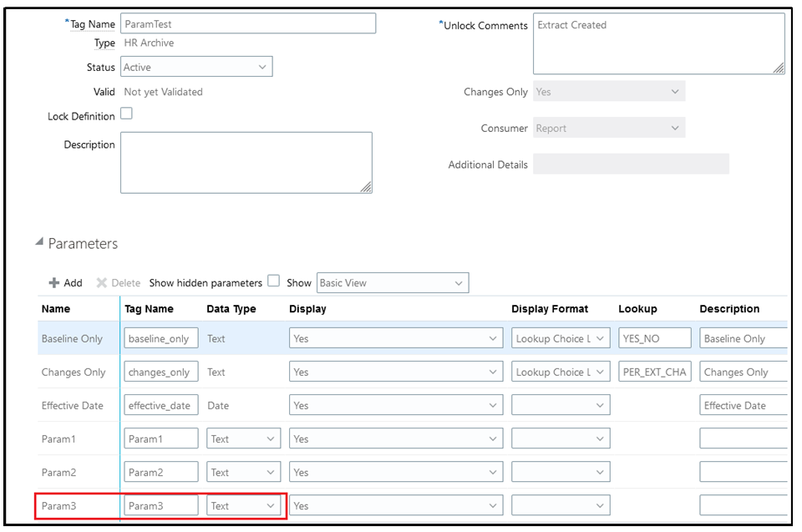The width and height of the screenshot is (802, 532).
Task: Enable Show hidden parameters checkbox
Action: [x=273, y=281]
